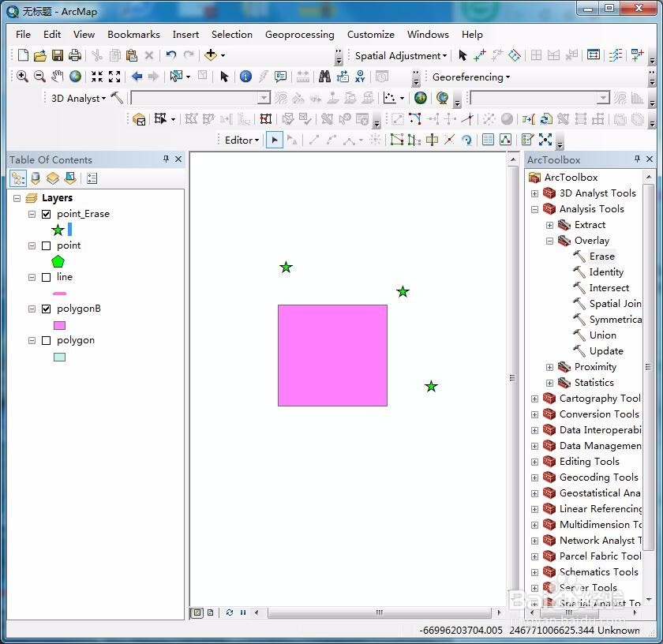
Task: Turn on the line layer checkbox
Action: [47, 278]
